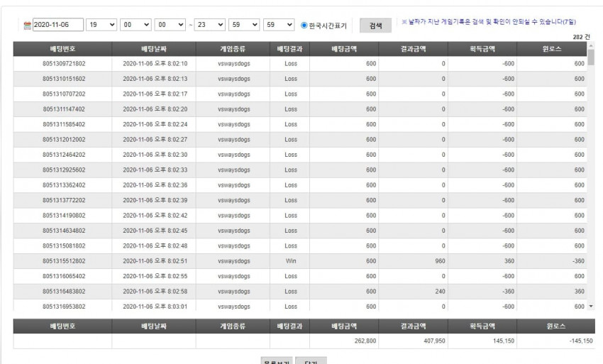Click the date cell with time 8:02:58
The image size is (603, 364).
(155, 292)
